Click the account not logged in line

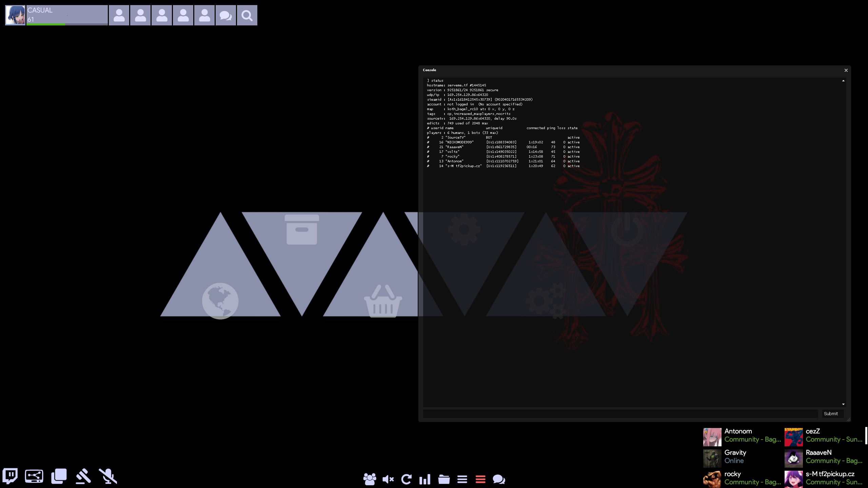coord(475,104)
